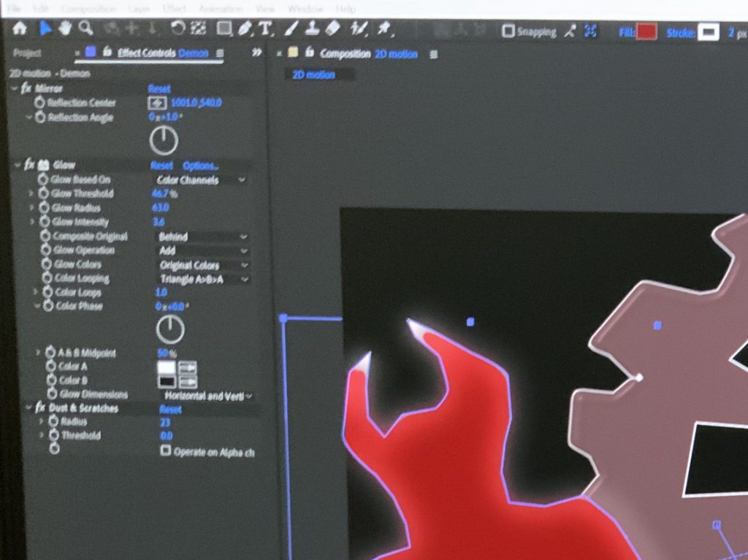Reset the Mirror effect
The image size is (748, 560).
point(159,88)
